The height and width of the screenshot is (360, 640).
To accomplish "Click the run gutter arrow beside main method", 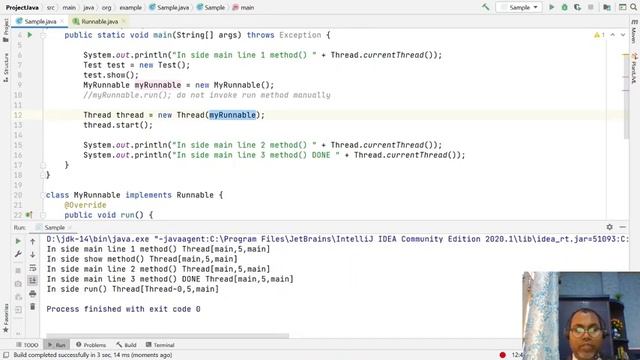I will tap(30, 35).
